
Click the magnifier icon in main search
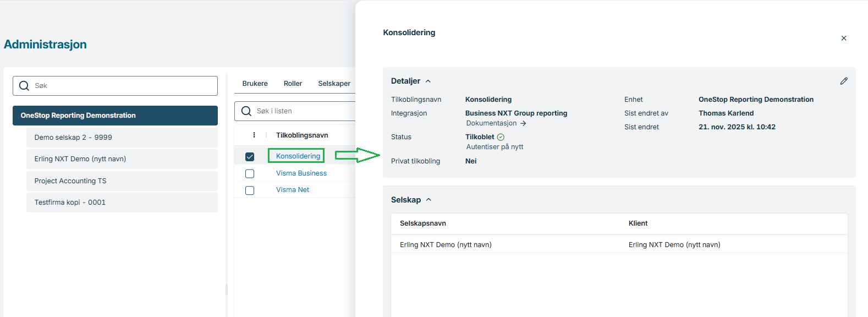(x=24, y=86)
